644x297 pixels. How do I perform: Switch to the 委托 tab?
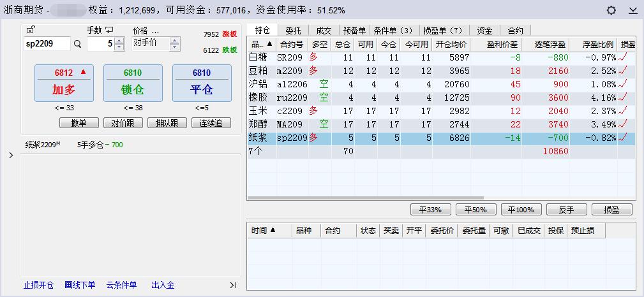pyautogui.click(x=294, y=30)
